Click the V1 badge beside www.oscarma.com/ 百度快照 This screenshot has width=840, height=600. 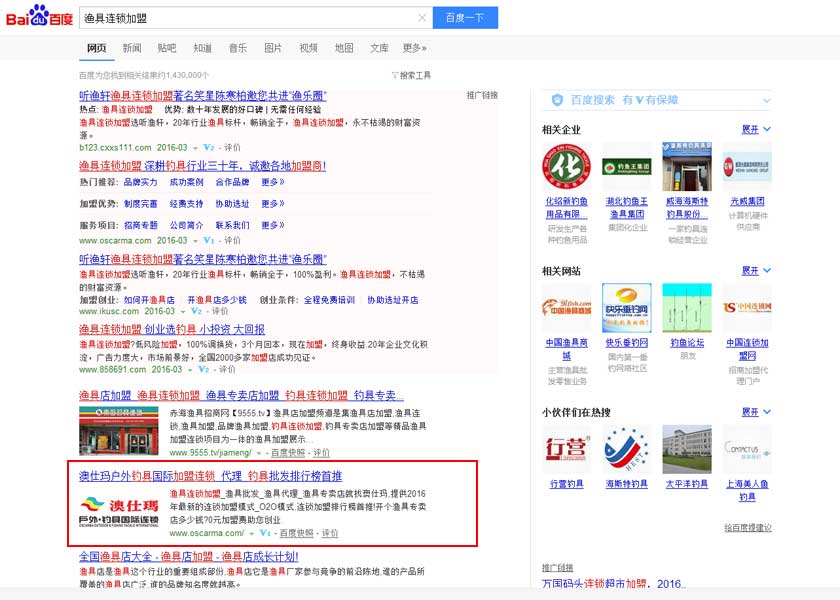tap(265, 533)
